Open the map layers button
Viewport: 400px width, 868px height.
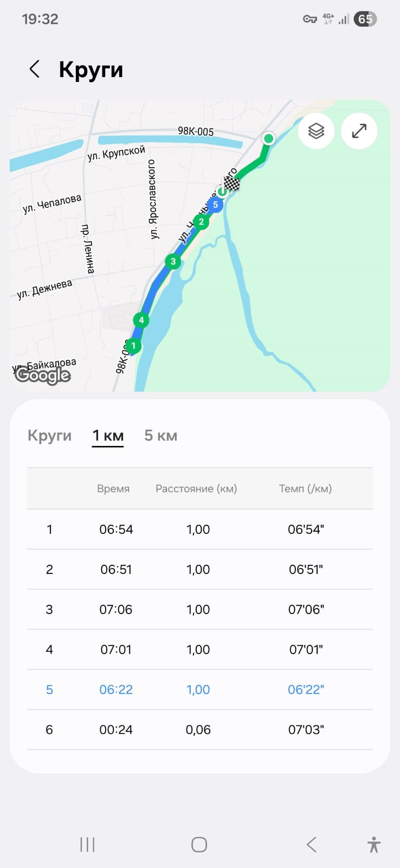click(x=316, y=131)
